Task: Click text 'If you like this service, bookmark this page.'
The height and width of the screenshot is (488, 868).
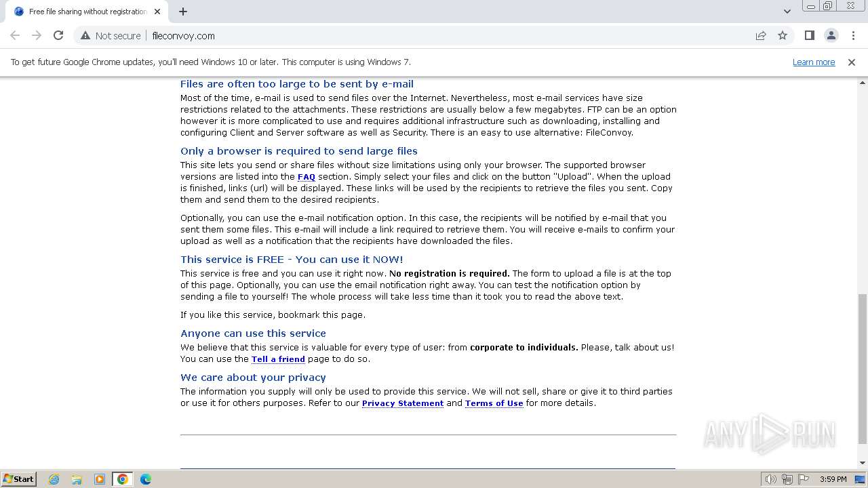Action: pyautogui.click(x=273, y=315)
